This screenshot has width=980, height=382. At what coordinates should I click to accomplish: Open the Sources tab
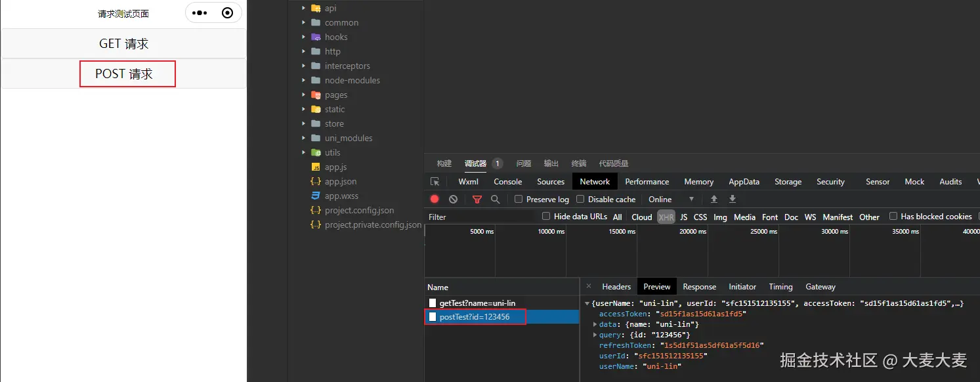(551, 182)
